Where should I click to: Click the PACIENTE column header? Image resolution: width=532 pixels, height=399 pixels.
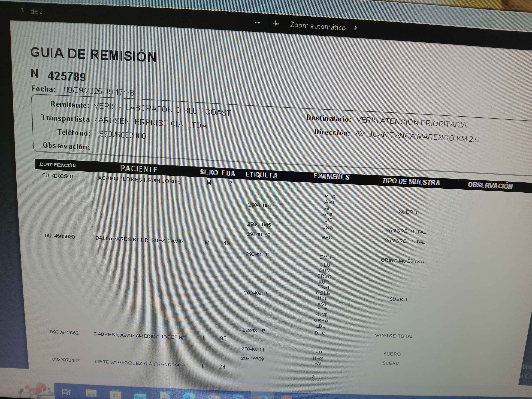coord(139,169)
